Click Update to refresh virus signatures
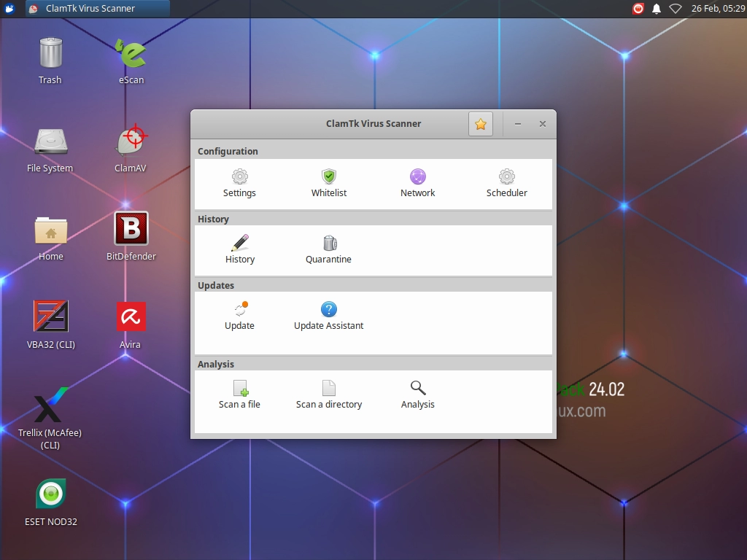The width and height of the screenshot is (747, 560). coord(239,316)
